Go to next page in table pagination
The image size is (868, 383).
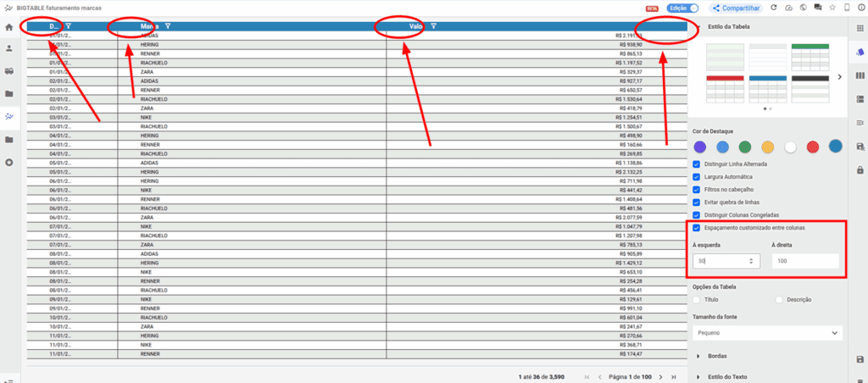click(x=659, y=376)
